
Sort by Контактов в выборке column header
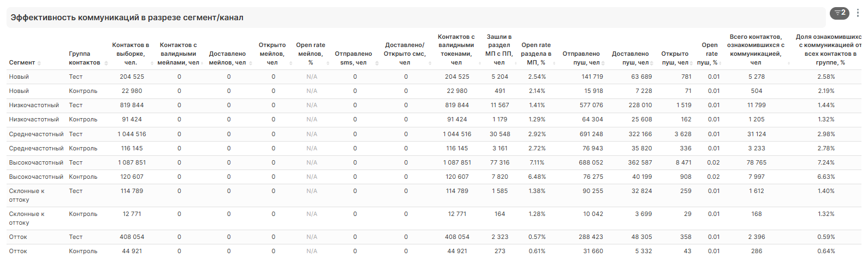tap(130, 54)
